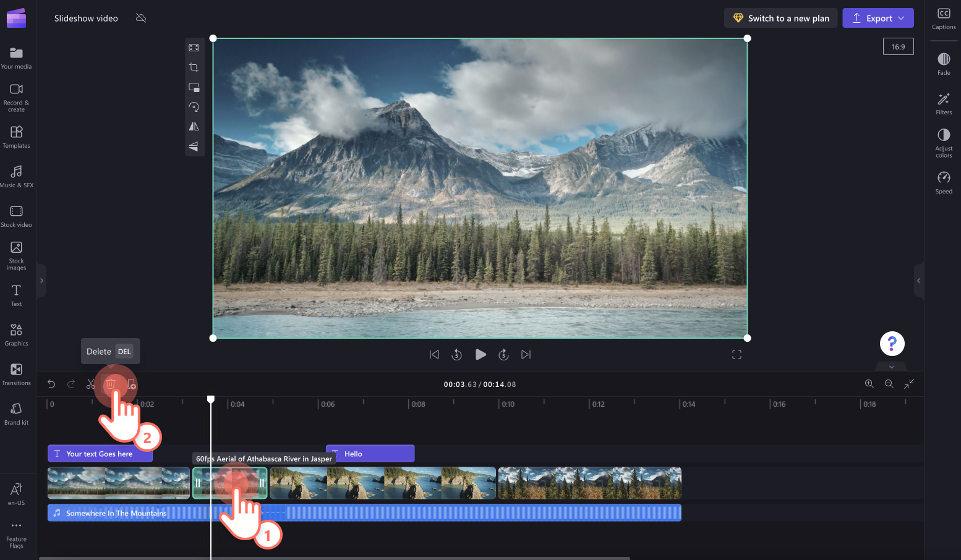Click the 16:9 aspect ratio button
Image resolution: width=961 pixels, height=560 pixels.
[x=898, y=46]
